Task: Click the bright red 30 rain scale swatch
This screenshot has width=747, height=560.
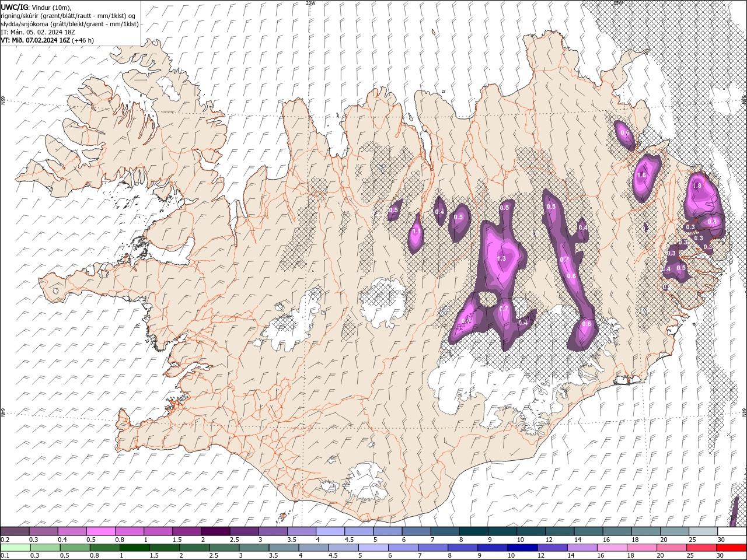Action: 732,548
